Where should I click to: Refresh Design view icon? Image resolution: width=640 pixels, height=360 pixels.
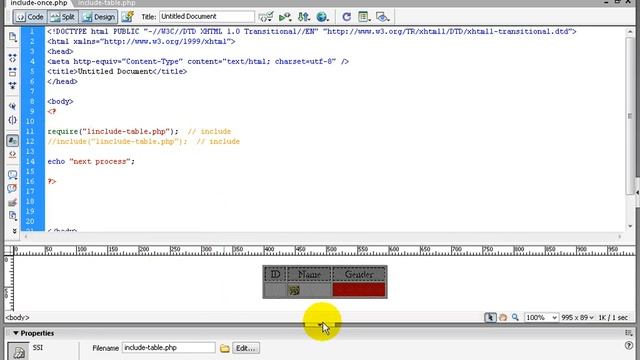[x=347, y=17]
